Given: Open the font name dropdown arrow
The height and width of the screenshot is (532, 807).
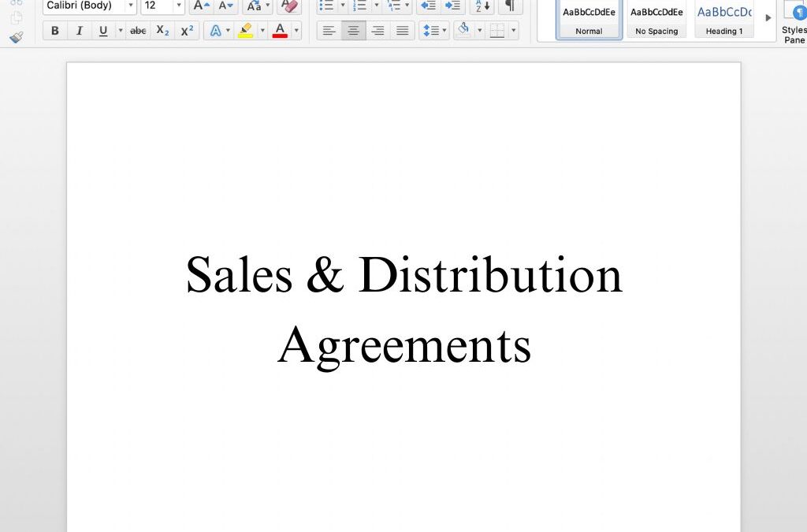Looking at the screenshot, I should pyautogui.click(x=131, y=6).
